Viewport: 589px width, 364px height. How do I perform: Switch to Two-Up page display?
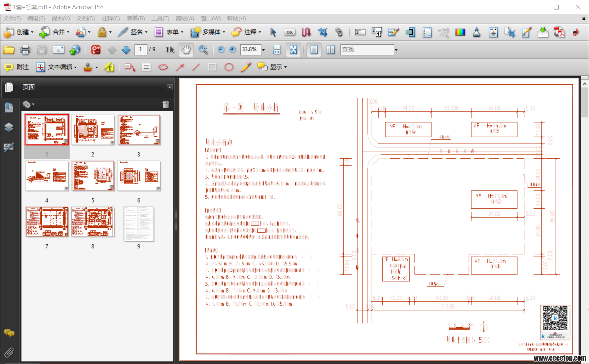pos(330,50)
